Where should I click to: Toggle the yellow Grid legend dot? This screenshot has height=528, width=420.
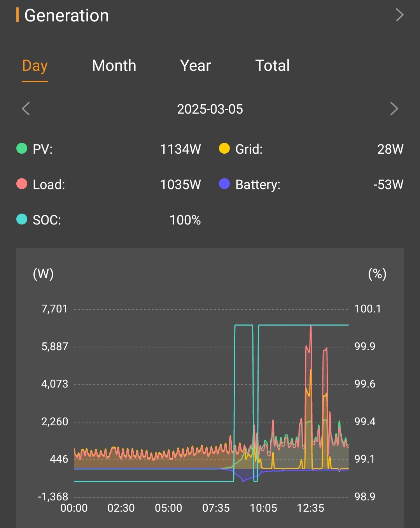[x=224, y=148]
